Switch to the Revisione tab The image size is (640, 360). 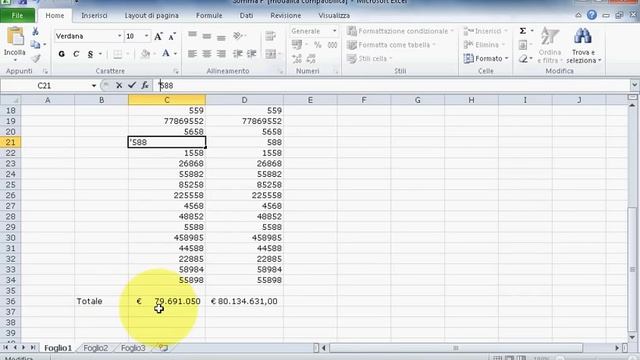pyautogui.click(x=286, y=16)
